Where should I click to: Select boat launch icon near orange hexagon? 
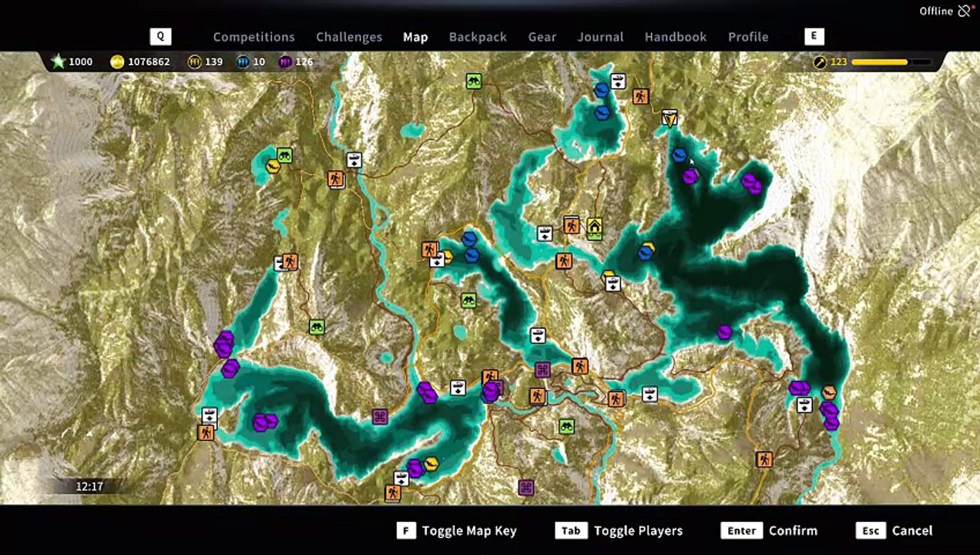click(x=804, y=405)
